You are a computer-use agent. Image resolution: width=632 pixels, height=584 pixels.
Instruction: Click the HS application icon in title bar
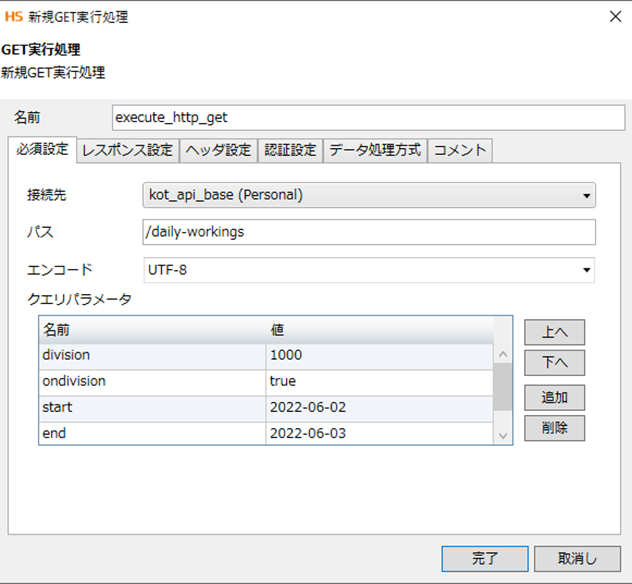click(15, 17)
